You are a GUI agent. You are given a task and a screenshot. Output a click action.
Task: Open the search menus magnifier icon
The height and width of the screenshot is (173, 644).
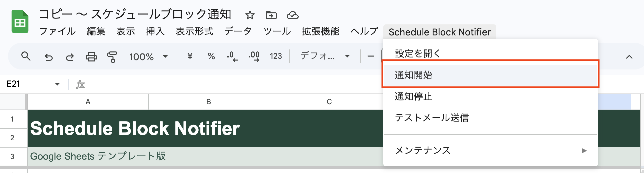(x=26, y=56)
